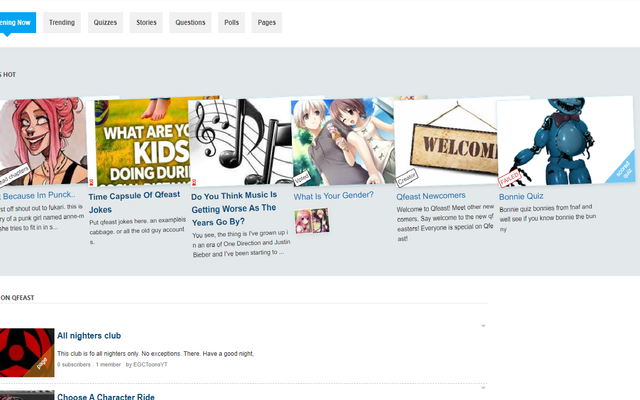Open the Stories tab
Screen dimensions: 640x400
(x=146, y=22)
